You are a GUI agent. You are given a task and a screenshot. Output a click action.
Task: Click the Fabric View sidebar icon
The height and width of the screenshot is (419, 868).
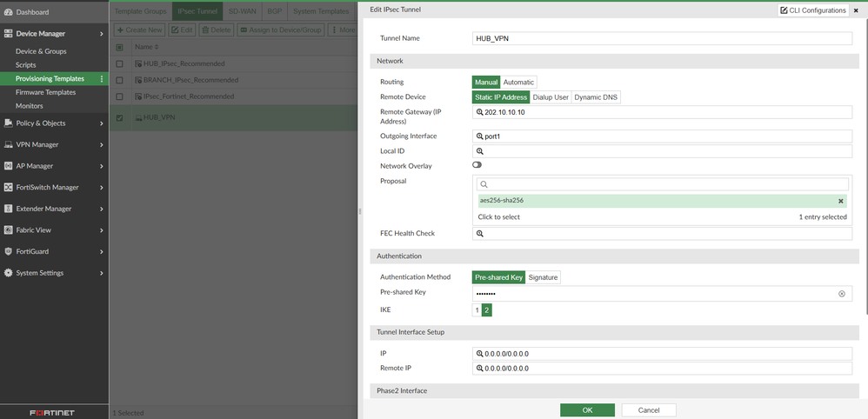tap(9, 230)
